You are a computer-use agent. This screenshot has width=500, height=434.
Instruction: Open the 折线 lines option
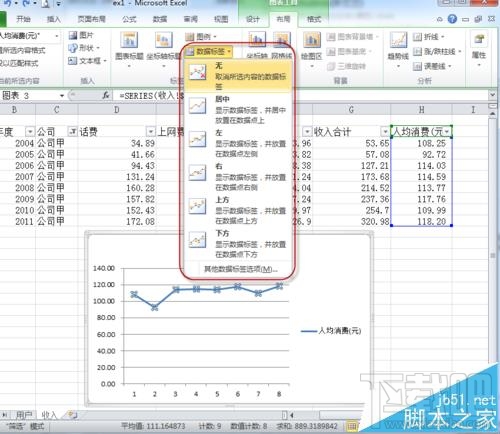click(429, 37)
